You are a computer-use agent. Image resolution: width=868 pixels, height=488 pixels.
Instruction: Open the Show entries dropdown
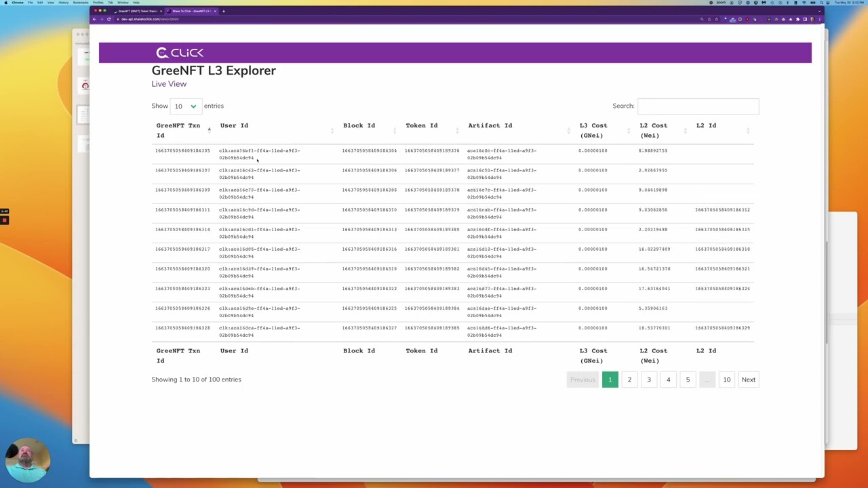tap(185, 106)
